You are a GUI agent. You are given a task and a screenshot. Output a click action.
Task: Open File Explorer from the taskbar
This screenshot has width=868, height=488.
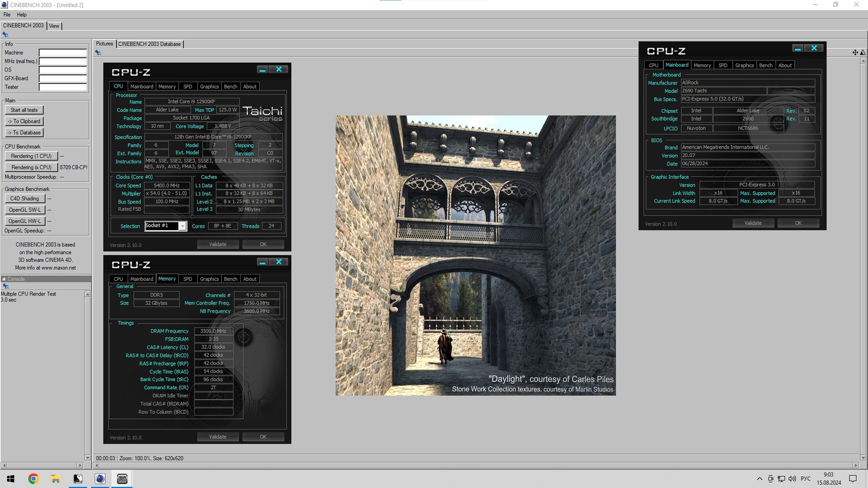55,479
